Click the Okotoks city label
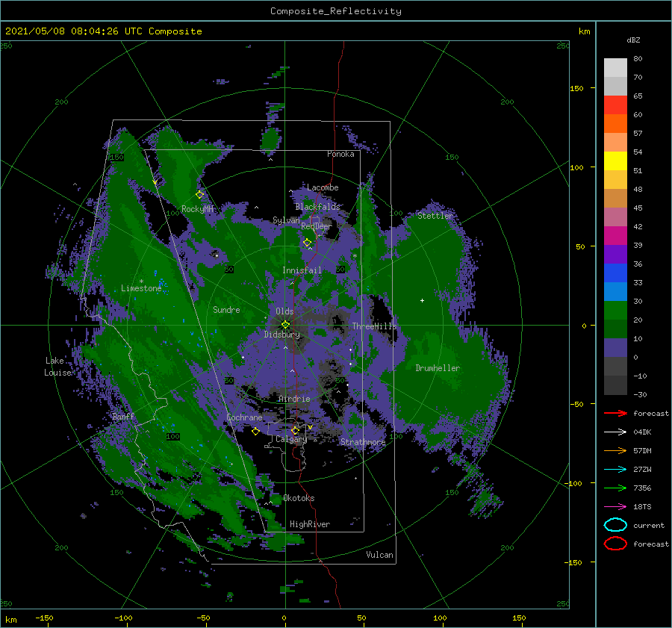 click(299, 498)
